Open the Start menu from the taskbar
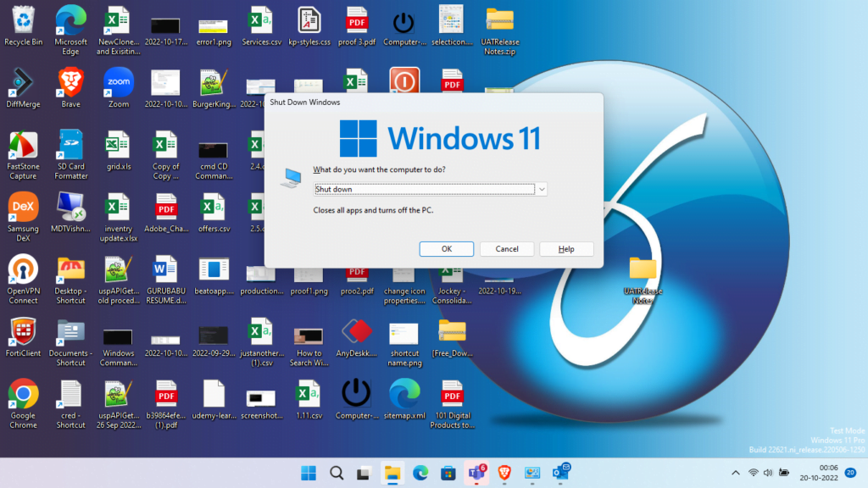The image size is (868, 488). [309, 473]
